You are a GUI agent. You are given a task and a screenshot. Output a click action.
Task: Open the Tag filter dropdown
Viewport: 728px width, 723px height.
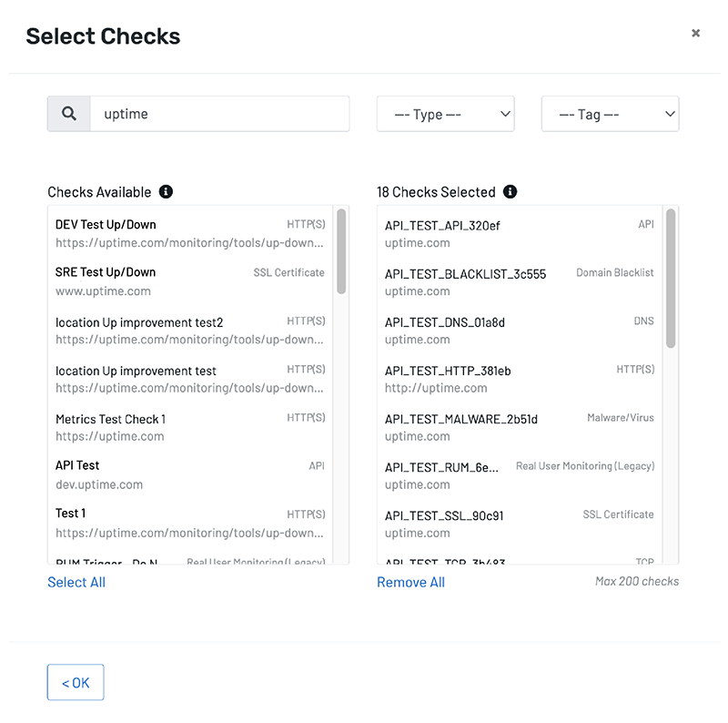coord(610,114)
